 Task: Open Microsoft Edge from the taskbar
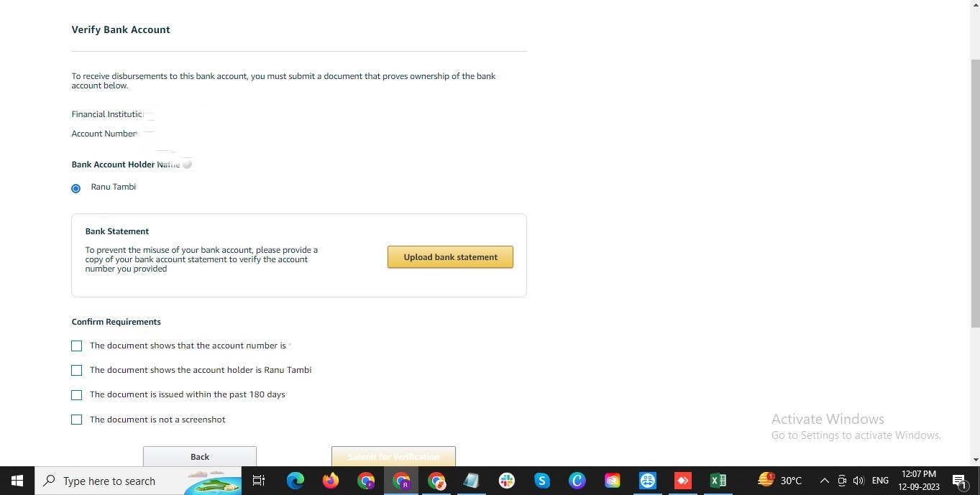[296, 481]
